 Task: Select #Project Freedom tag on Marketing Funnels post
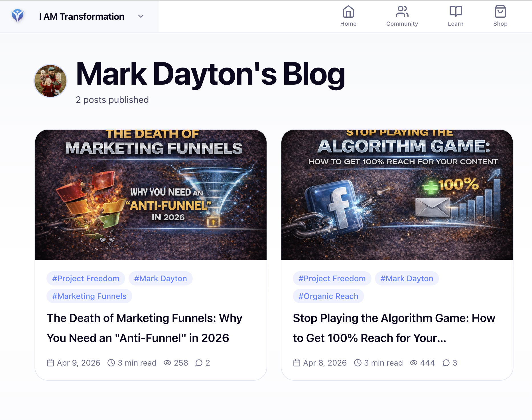coord(86,278)
